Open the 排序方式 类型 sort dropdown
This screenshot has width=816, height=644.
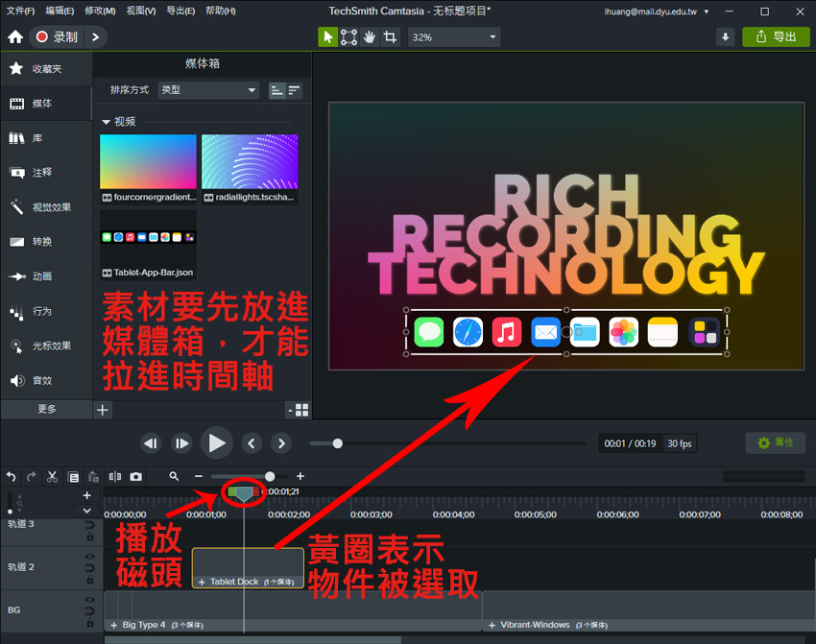(x=208, y=90)
